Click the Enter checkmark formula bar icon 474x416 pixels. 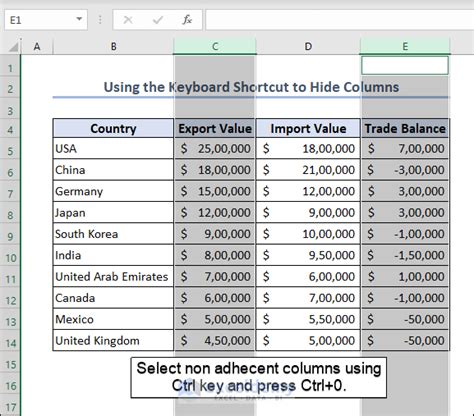tap(157, 20)
